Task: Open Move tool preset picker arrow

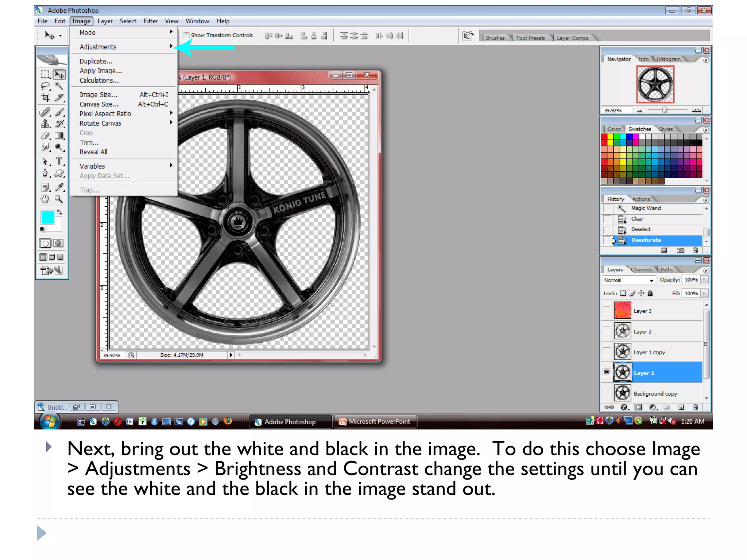Action: pyautogui.click(x=61, y=36)
